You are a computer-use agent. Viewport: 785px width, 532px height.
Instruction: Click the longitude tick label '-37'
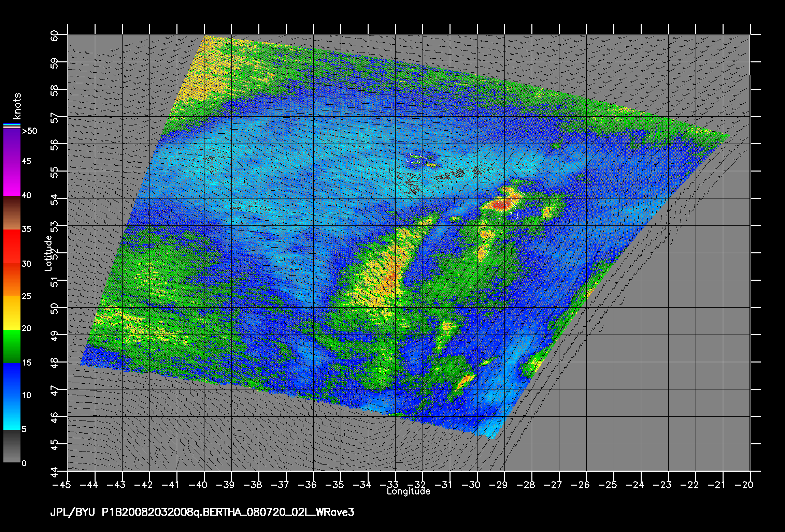pyautogui.click(x=280, y=485)
